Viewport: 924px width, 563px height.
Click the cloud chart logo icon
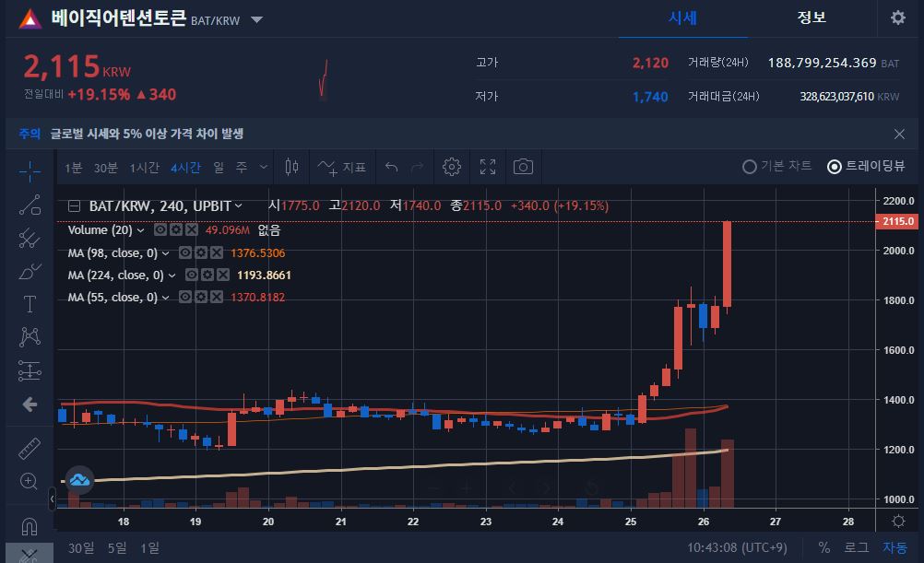(79, 481)
